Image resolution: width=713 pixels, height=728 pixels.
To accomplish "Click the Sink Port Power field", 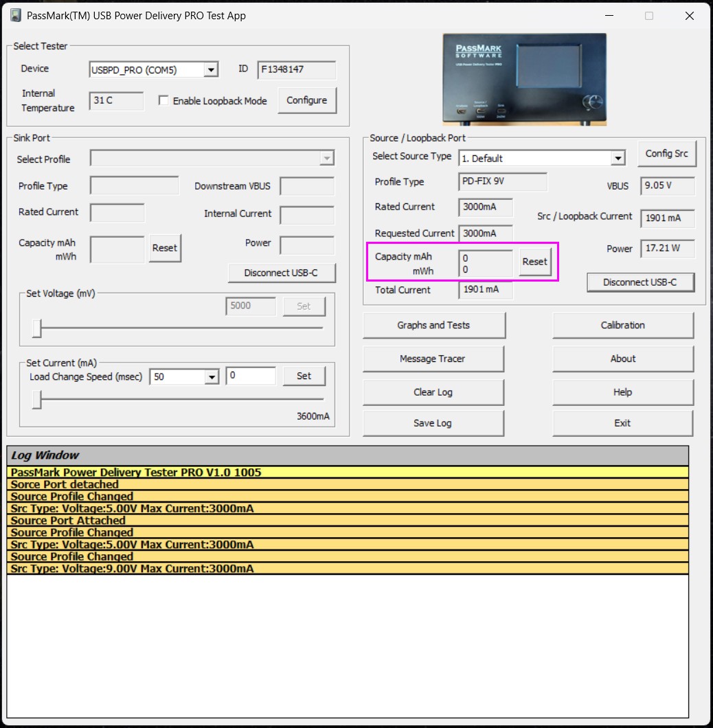I will [x=307, y=245].
